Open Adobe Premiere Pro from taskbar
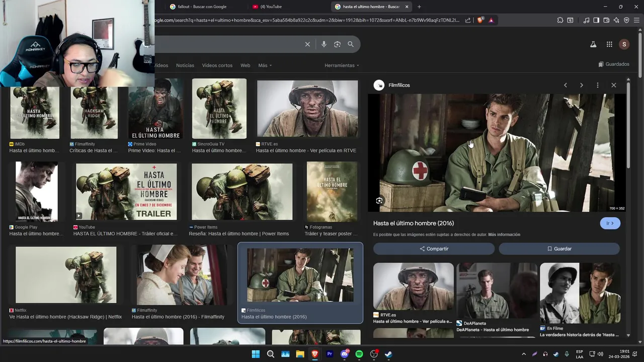Screen dimensions: 644x362 [x=330, y=354]
